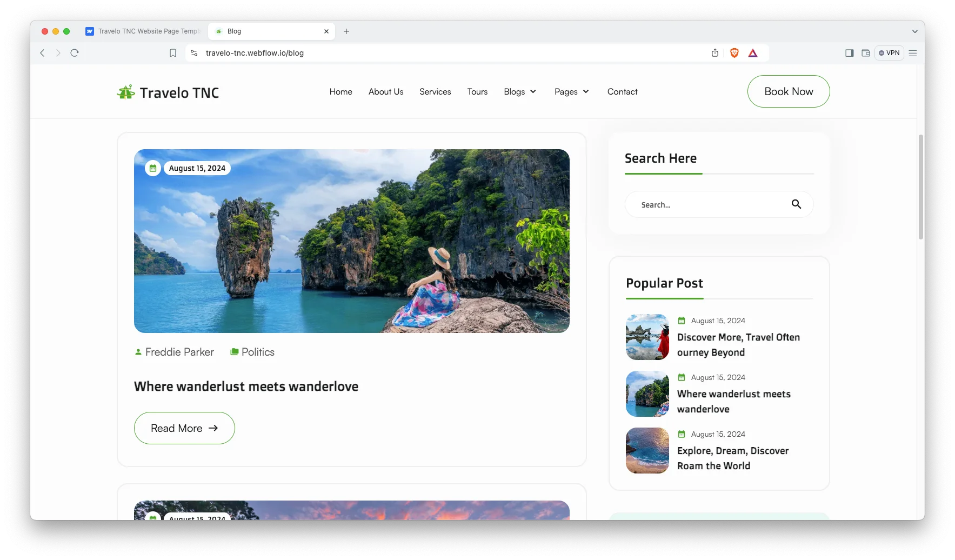Click thumbnail of Discover More post
Image resolution: width=955 pixels, height=560 pixels.
coord(647,337)
